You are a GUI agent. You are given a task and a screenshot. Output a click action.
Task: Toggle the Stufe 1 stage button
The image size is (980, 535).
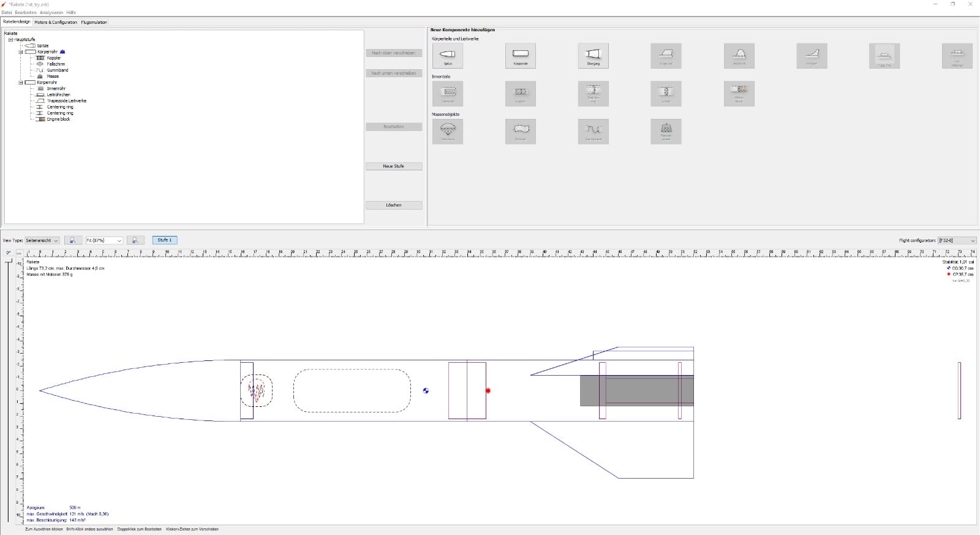165,240
